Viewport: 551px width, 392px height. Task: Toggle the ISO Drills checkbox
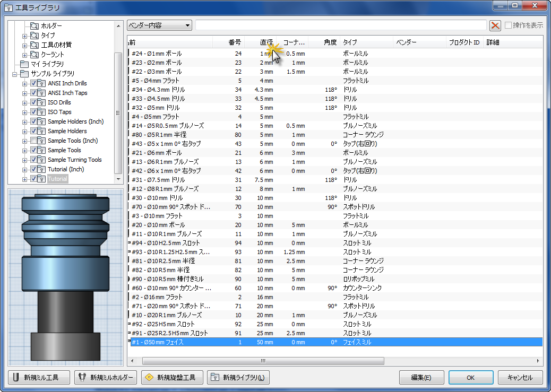coord(33,102)
